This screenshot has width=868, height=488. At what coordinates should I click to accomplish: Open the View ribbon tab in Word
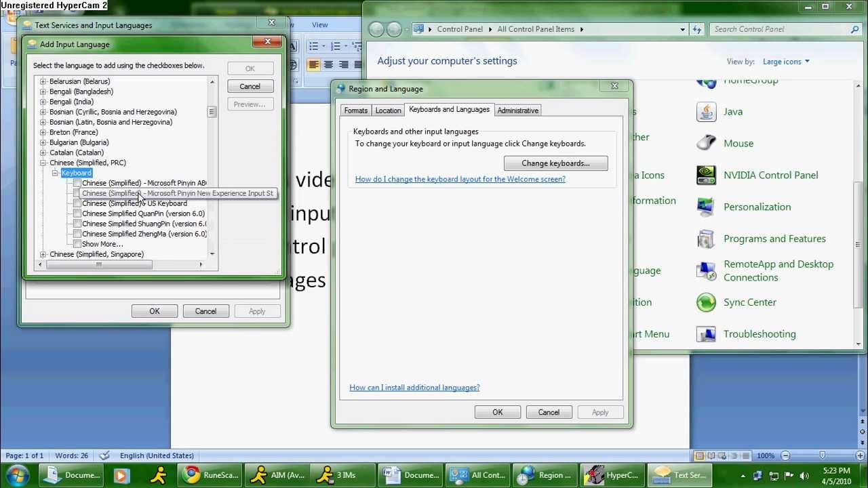tap(320, 25)
